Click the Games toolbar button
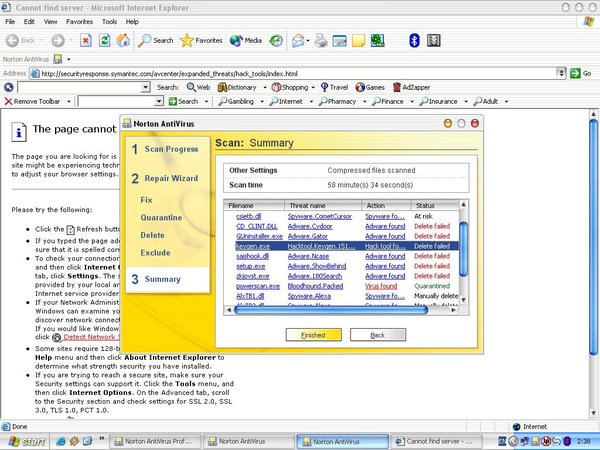This screenshot has width=600, height=450. [370, 87]
